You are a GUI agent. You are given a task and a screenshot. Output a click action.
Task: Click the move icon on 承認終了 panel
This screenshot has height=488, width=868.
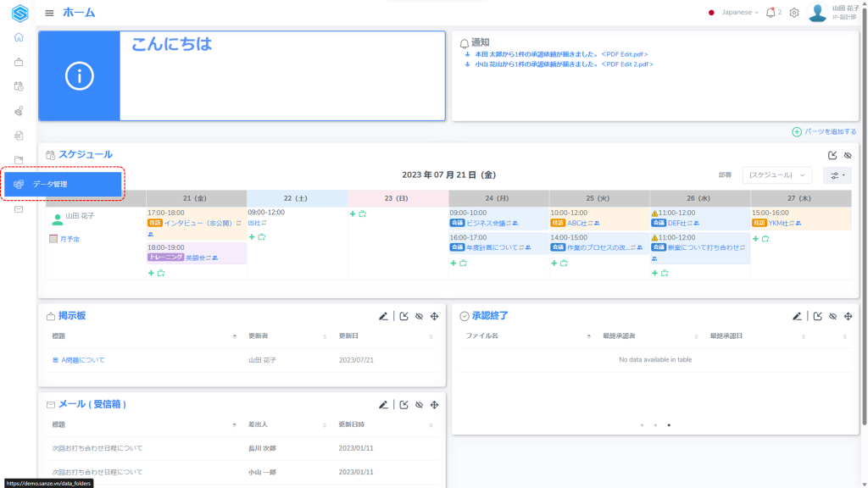click(848, 316)
